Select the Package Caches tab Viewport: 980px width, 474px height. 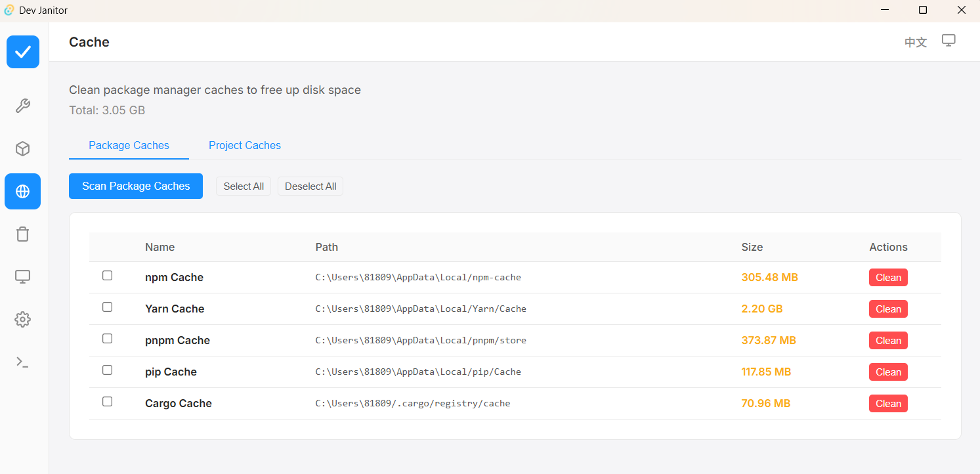coord(129,146)
